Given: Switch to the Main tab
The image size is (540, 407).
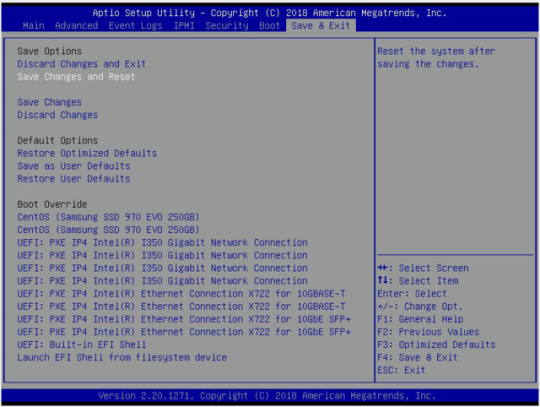Looking at the screenshot, I should [x=33, y=26].
